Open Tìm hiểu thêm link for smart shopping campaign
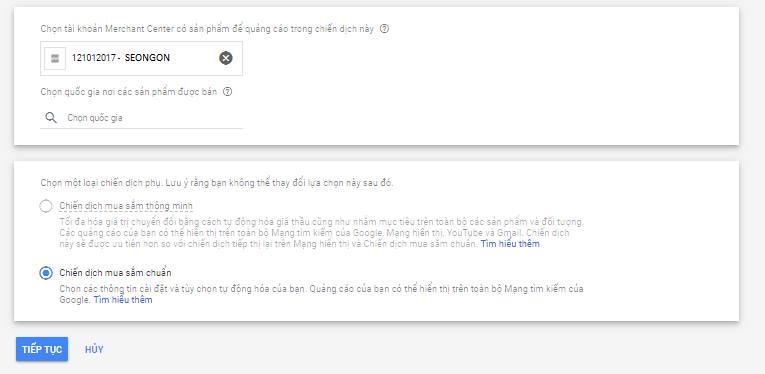This screenshot has width=765, height=374. (x=510, y=244)
